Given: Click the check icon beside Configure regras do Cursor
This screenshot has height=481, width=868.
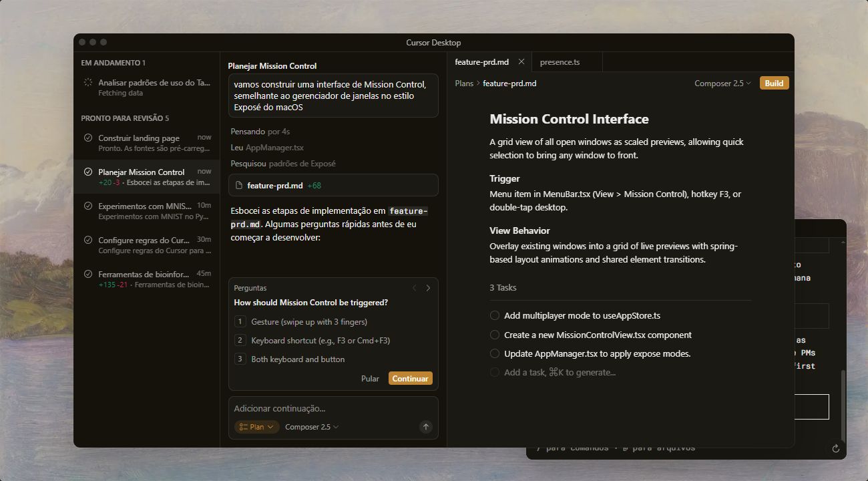Looking at the screenshot, I should [x=88, y=240].
